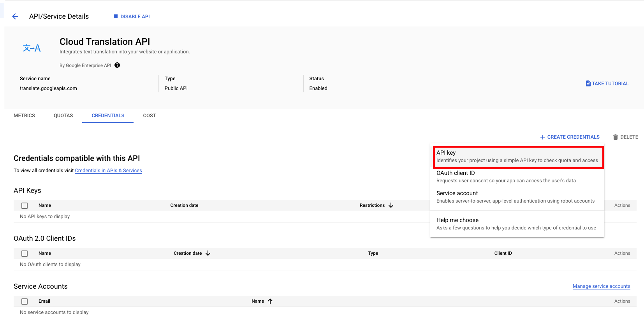
Task: Click Name column header in API Keys table
Action: pos(45,205)
